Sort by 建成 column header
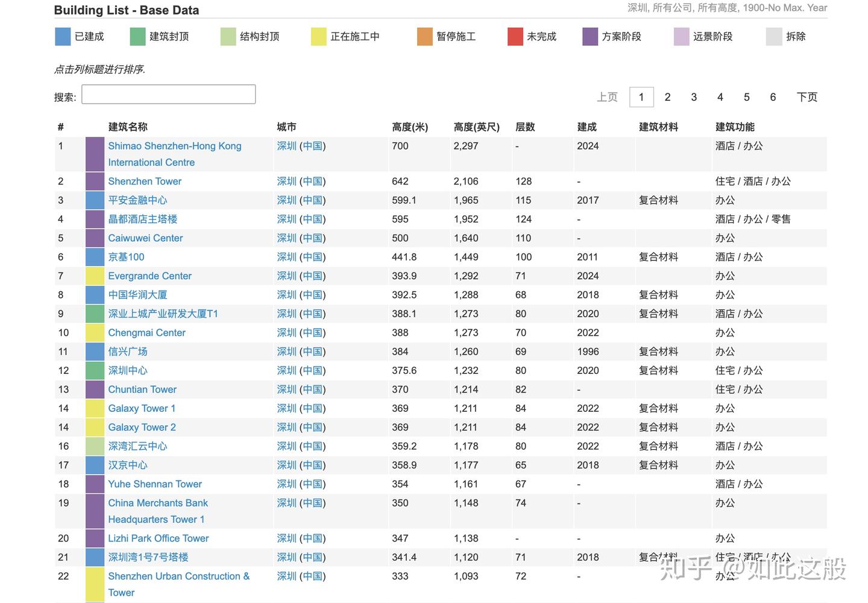Screen dimensions: 868x603 (587, 127)
